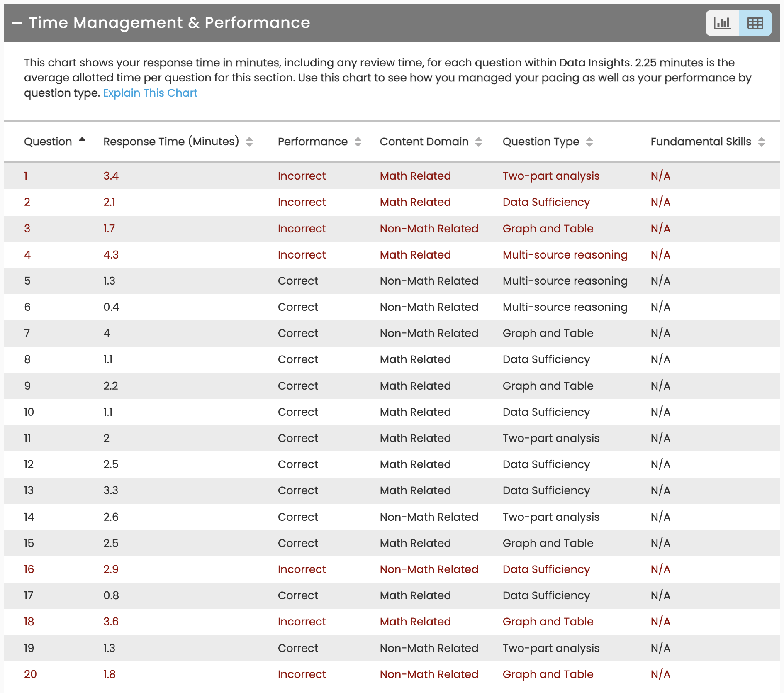Sort by Question column arrow
The image size is (784, 693).
click(x=82, y=140)
